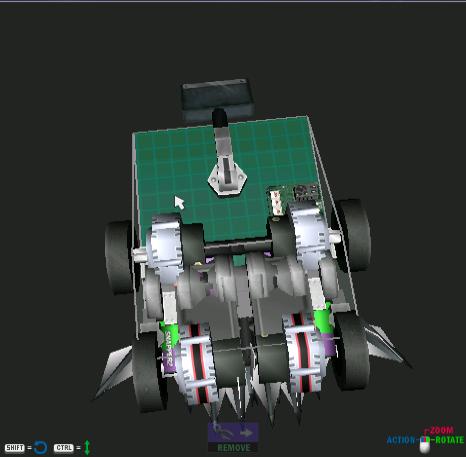Click the blue ACTION label

click(x=401, y=440)
